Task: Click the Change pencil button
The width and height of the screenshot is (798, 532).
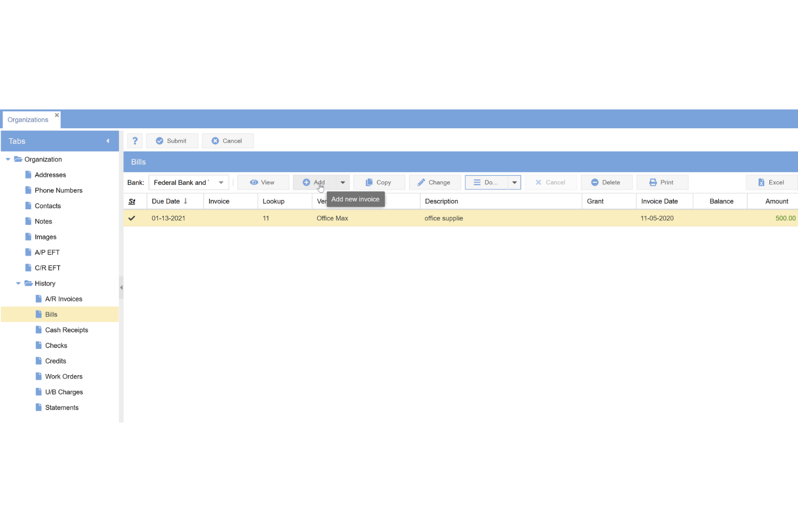Action: coord(434,182)
